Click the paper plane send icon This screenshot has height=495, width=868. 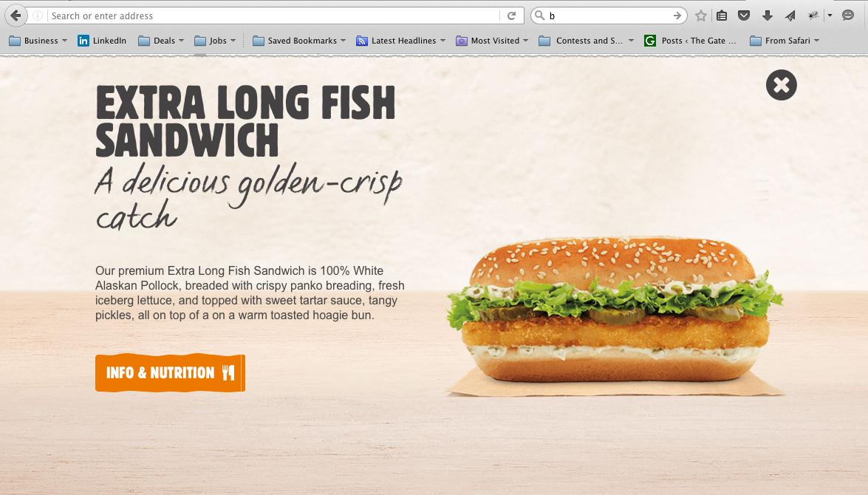click(790, 16)
